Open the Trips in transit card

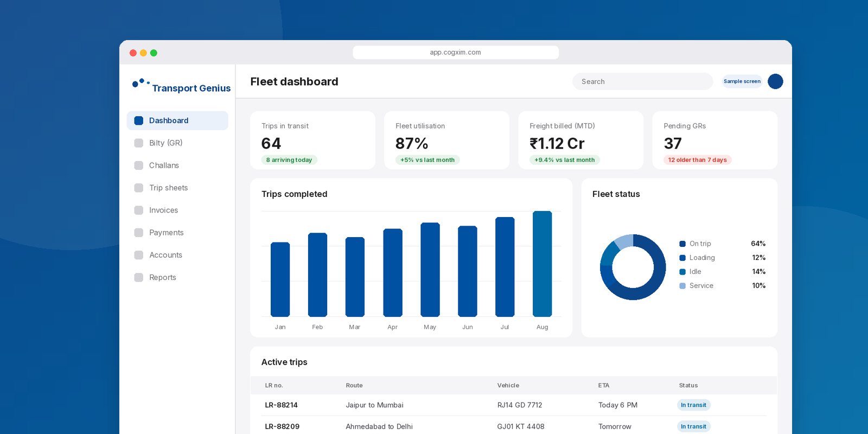tap(312, 140)
